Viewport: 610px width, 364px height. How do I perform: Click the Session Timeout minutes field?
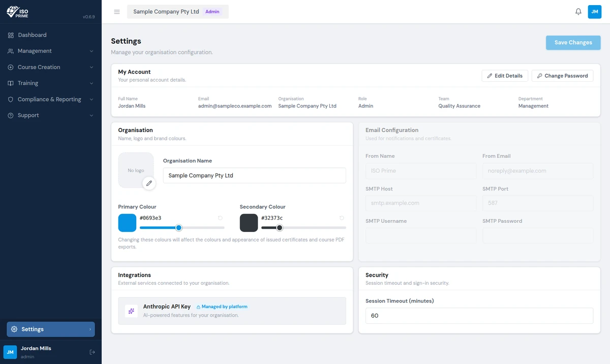(479, 316)
